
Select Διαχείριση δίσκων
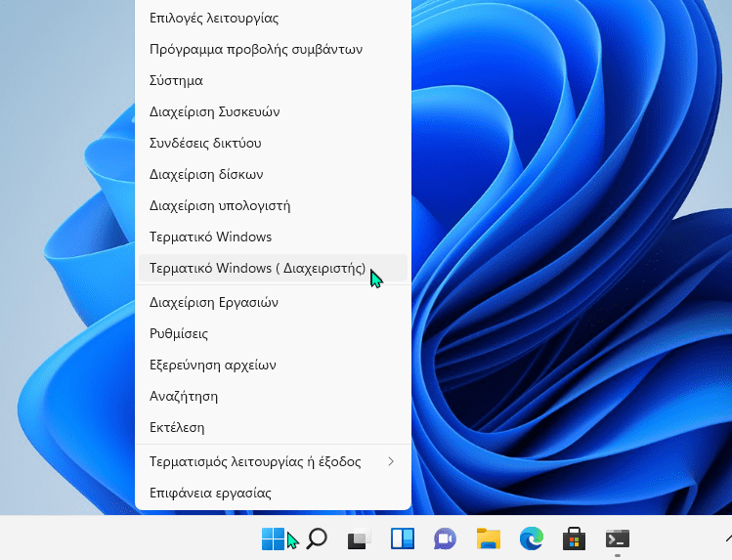273,174
